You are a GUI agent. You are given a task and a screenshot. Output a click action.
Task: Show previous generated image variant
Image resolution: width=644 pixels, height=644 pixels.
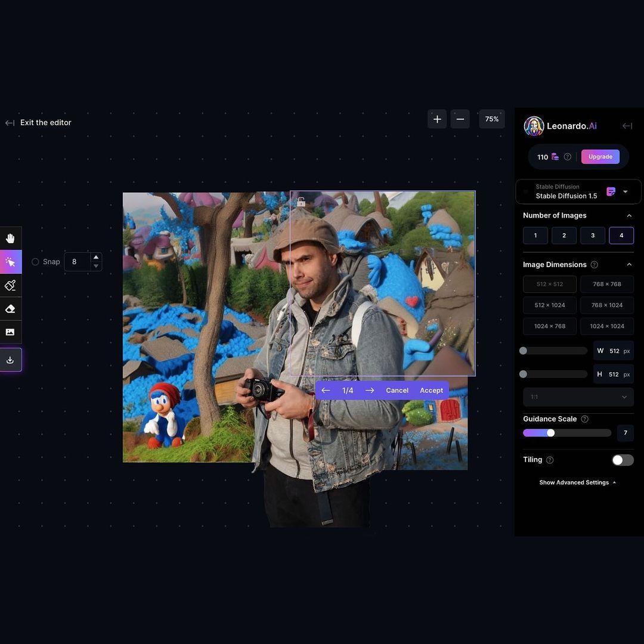click(x=326, y=390)
